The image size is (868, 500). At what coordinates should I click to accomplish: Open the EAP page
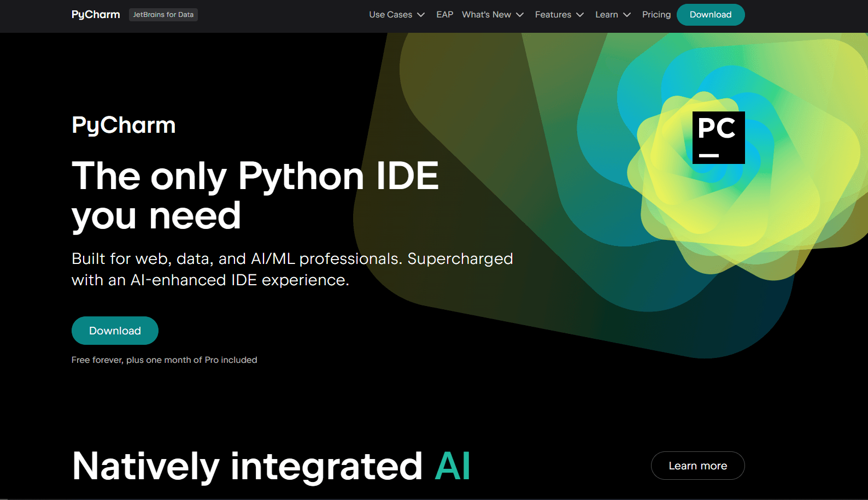pos(444,15)
